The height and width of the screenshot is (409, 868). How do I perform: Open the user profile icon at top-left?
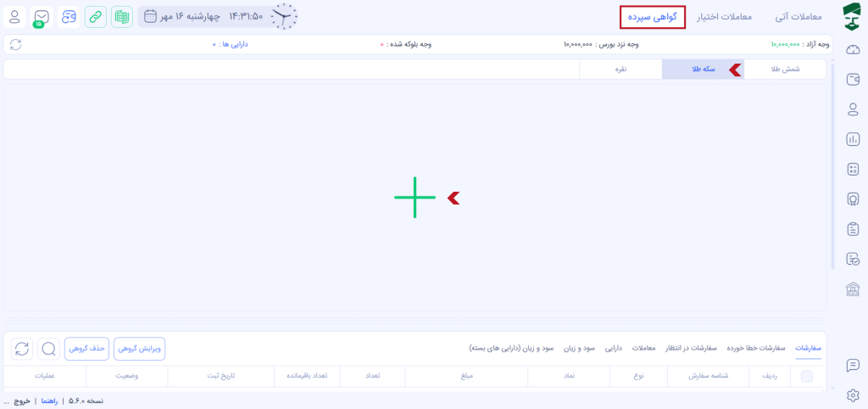click(x=15, y=16)
